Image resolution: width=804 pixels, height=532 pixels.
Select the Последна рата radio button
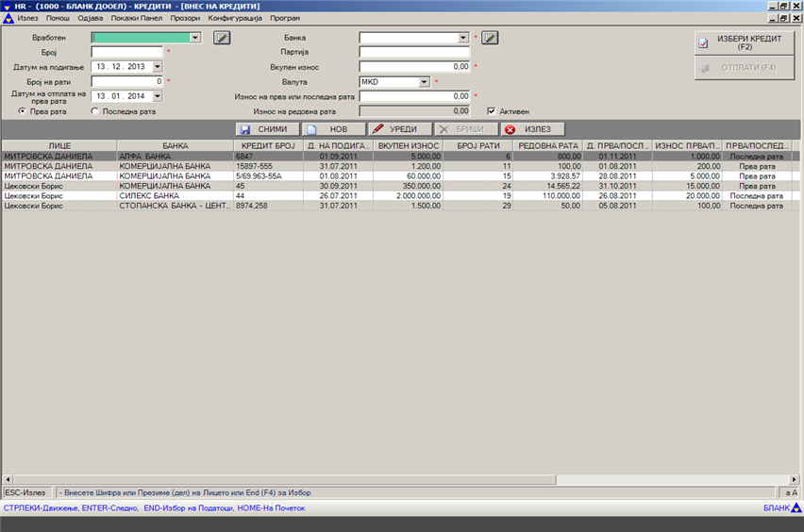(95, 111)
